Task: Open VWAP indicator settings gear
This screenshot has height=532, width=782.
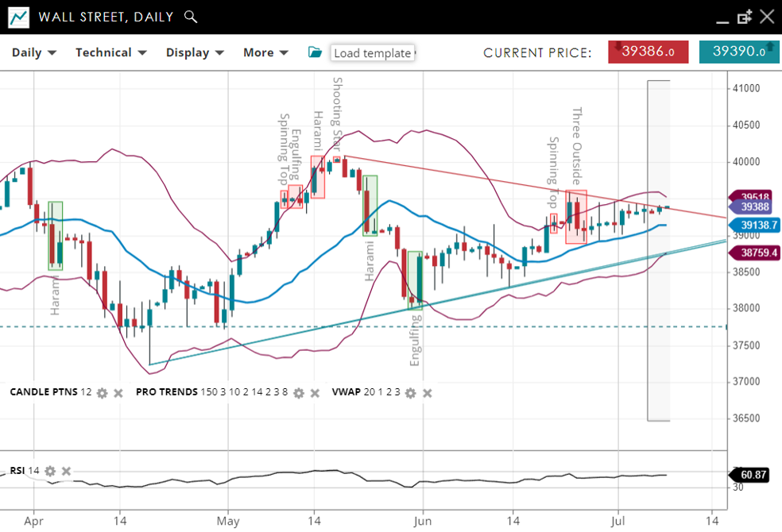Action: (x=410, y=392)
